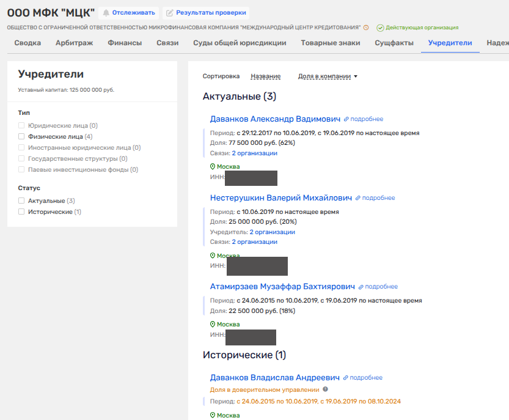This screenshot has height=420, width=509.
Task: Click подробнее next to Атамирзаев Музаффар Бахтиярович
Action: (381, 287)
